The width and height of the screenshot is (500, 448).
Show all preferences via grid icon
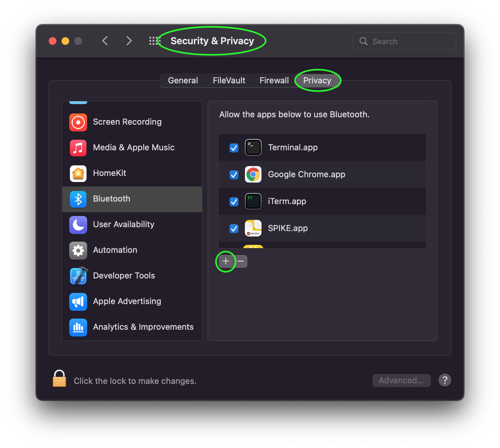click(x=154, y=41)
